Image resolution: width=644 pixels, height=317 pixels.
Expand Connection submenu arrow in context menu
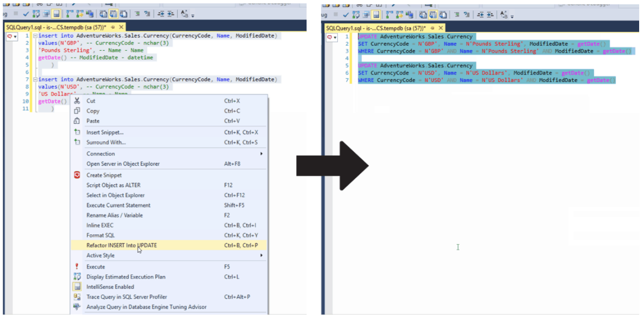(x=261, y=154)
